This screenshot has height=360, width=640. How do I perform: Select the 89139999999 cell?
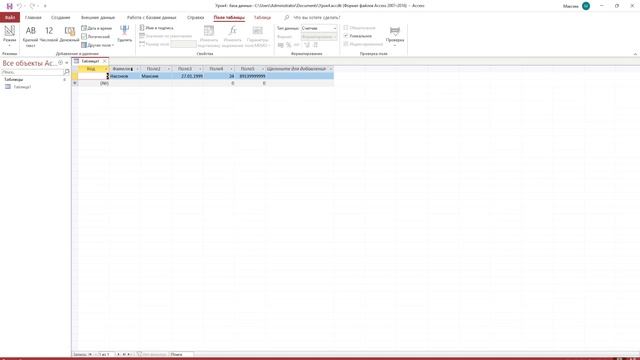point(251,76)
